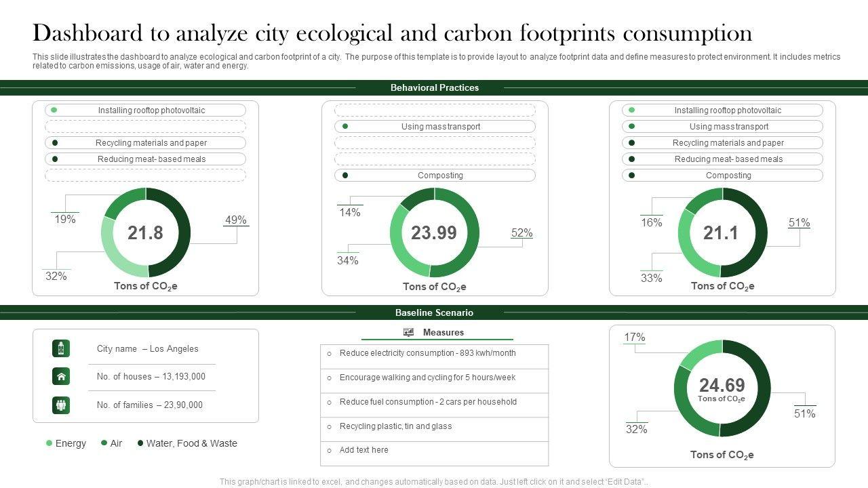Select bullet for Recycling plastic, tin and glass
The image size is (868, 488).
tap(330, 427)
